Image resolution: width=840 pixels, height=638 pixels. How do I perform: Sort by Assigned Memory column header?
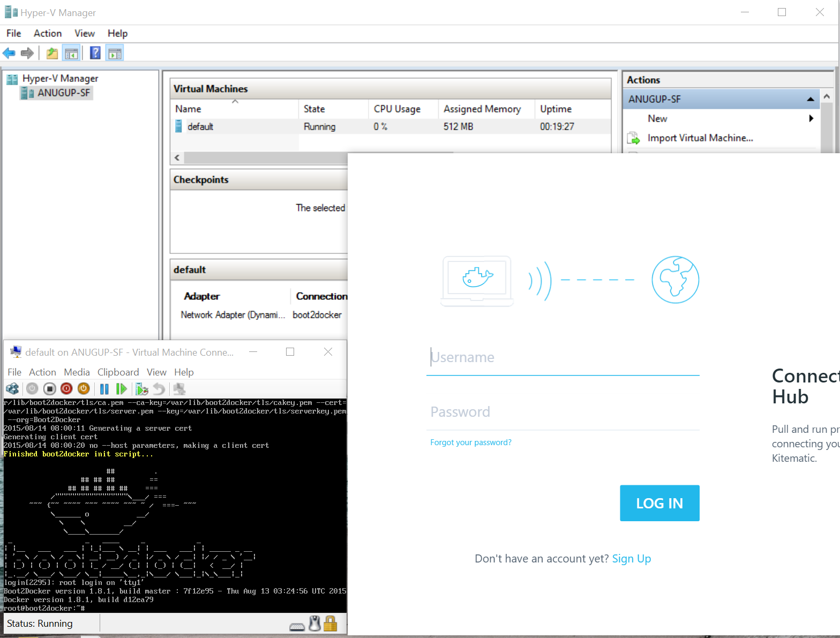click(x=486, y=109)
